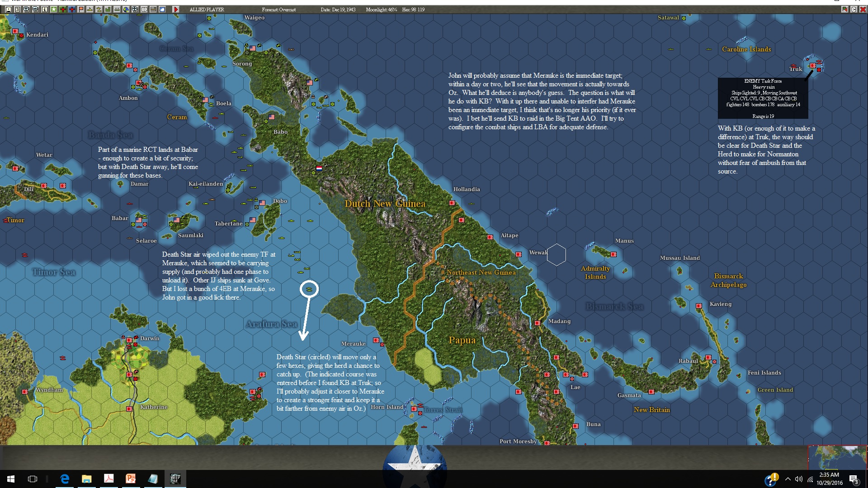Click the red X exit game icon
868x488 pixels.
(x=863, y=9)
